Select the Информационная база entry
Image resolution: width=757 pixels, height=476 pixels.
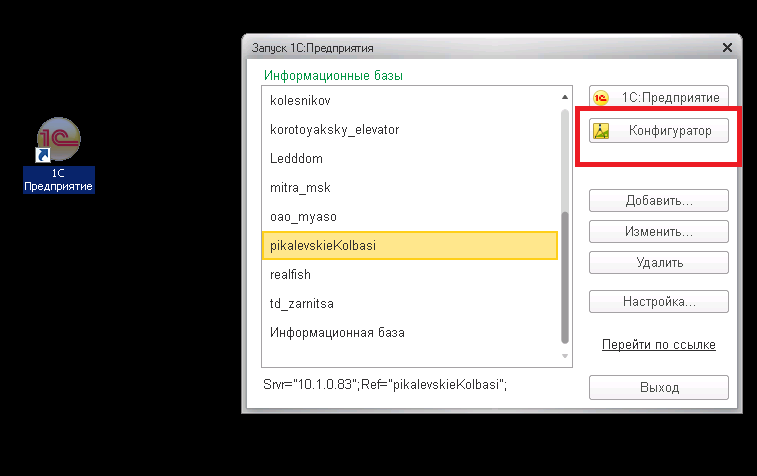pyautogui.click(x=410, y=332)
